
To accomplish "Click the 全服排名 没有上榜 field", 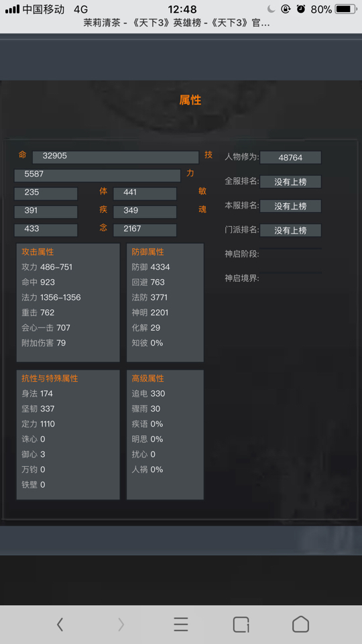I will click(x=290, y=182).
